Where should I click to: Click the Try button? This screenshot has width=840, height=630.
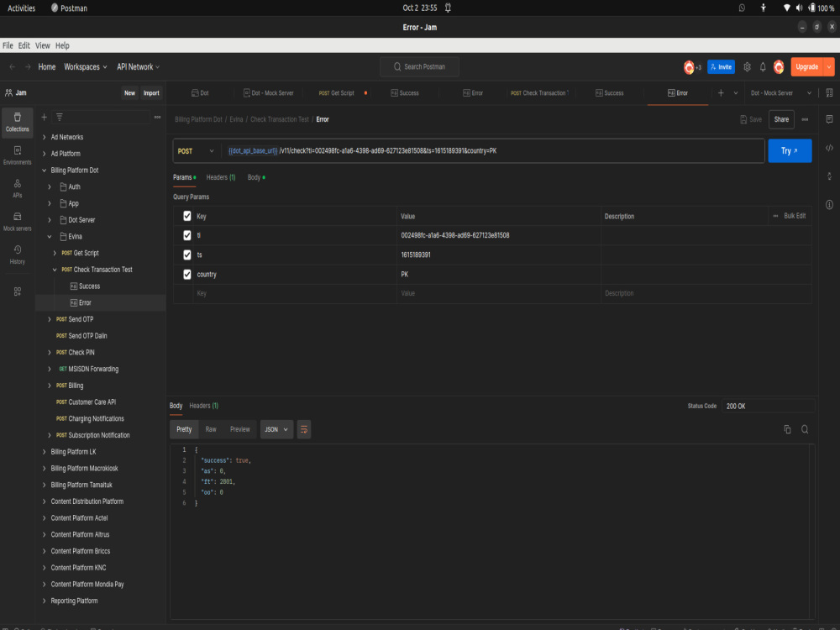[x=790, y=151]
